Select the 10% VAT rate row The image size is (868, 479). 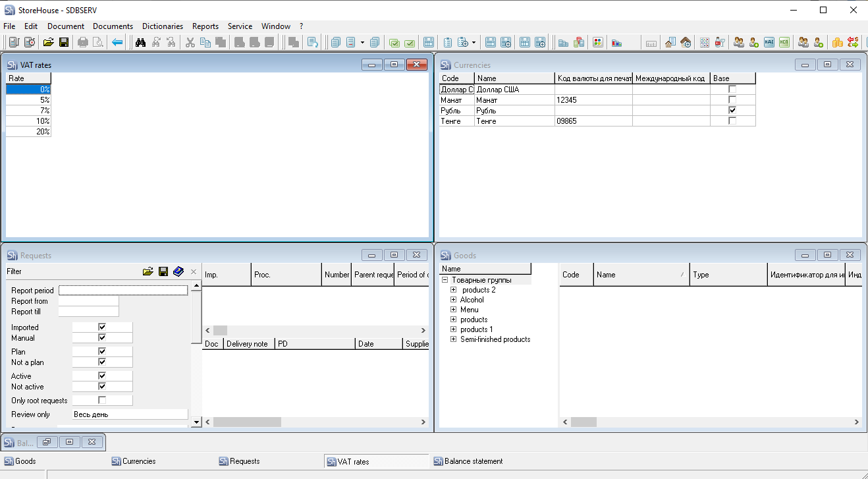click(28, 121)
